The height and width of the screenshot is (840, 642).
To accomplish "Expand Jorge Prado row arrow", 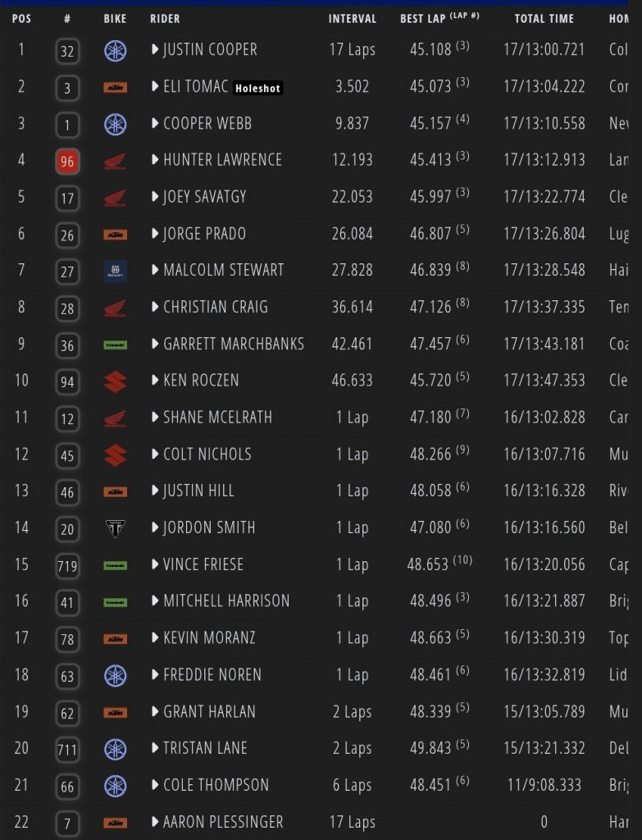I will (x=155, y=234).
